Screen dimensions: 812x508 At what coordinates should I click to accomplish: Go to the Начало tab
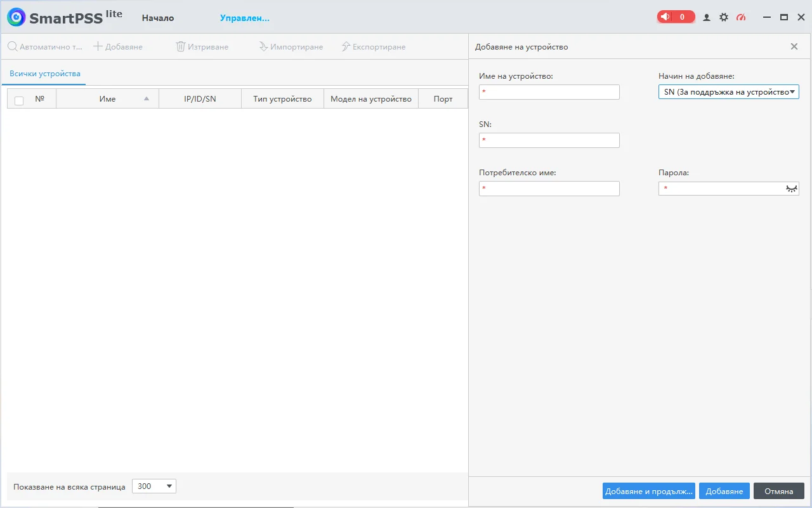pos(158,18)
